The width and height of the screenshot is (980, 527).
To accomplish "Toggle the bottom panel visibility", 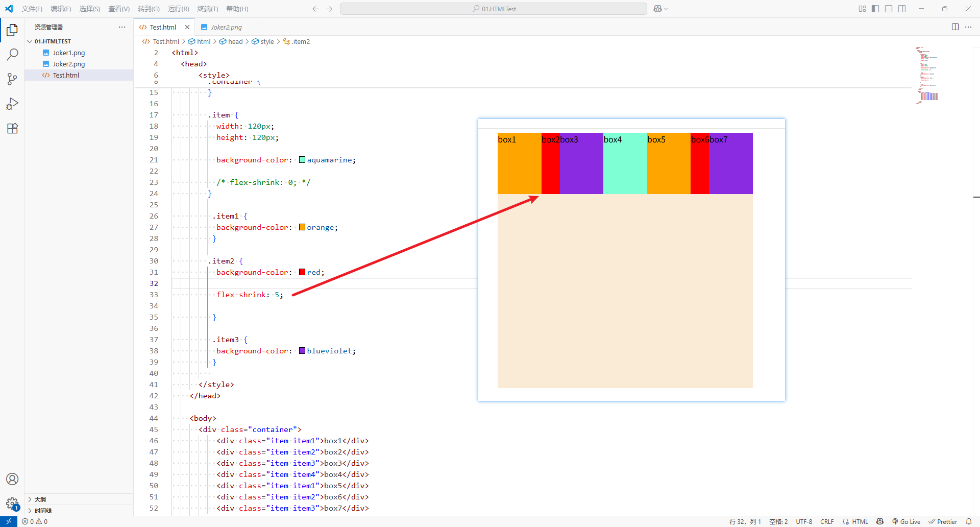I will click(889, 9).
